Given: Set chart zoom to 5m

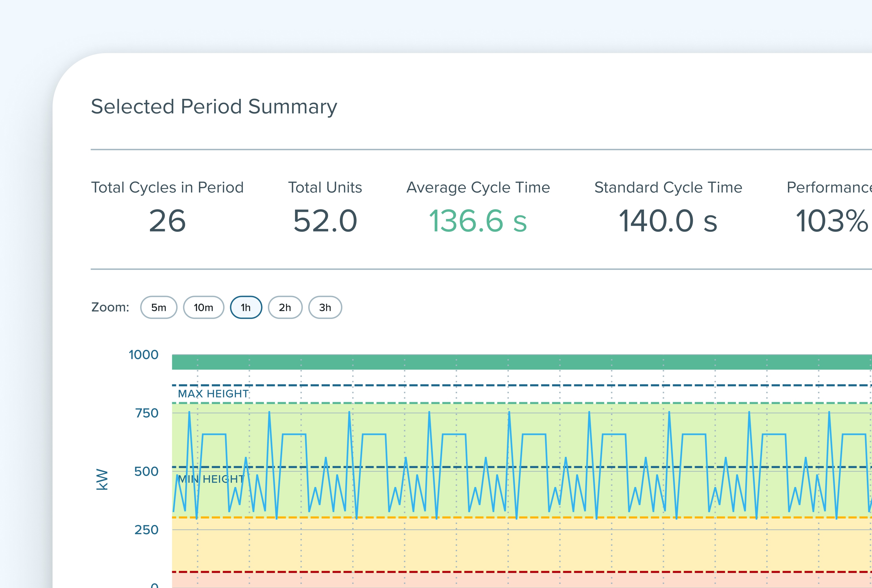Looking at the screenshot, I should click(x=158, y=307).
